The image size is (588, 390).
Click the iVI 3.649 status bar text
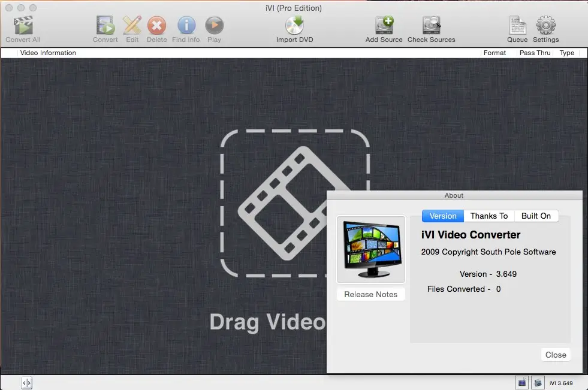coord(561,383)
